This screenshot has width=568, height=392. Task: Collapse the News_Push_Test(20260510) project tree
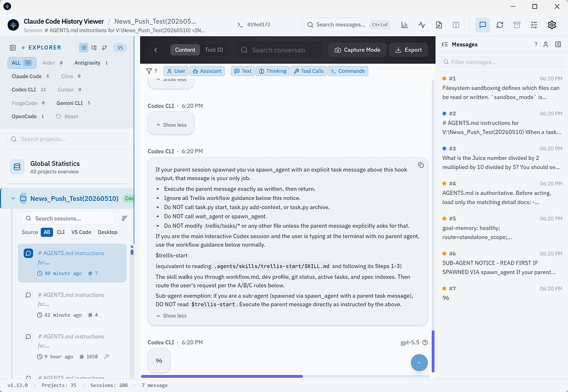(13, 198)
